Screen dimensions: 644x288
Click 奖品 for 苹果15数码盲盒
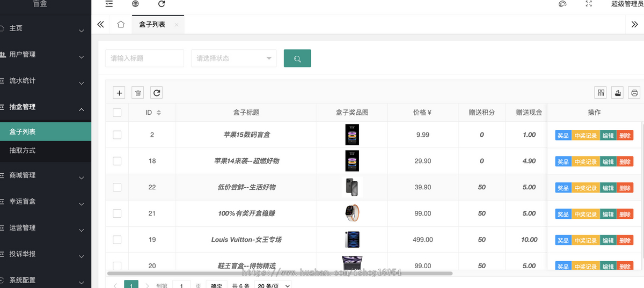point(563,136)
